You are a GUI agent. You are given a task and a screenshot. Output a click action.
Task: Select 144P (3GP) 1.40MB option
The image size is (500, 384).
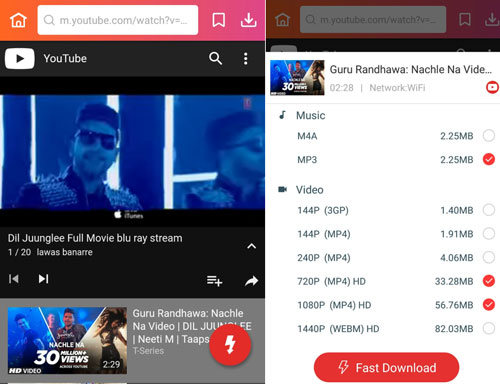(489, 210)
